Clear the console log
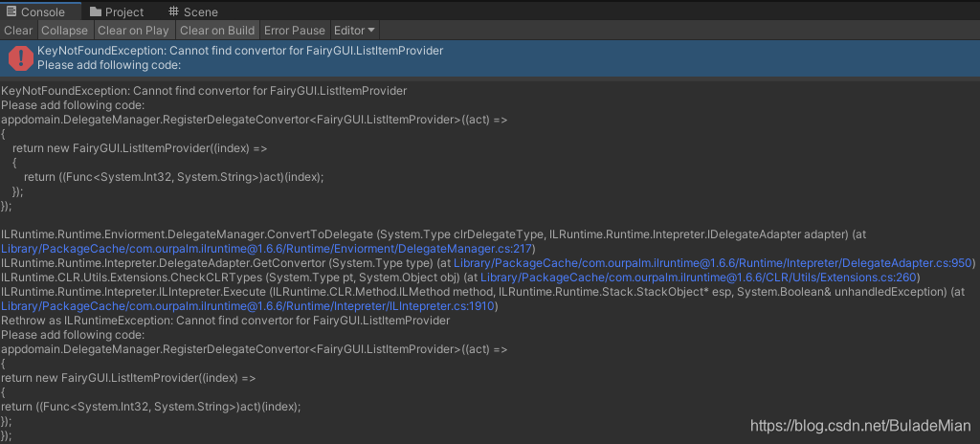 19,30
